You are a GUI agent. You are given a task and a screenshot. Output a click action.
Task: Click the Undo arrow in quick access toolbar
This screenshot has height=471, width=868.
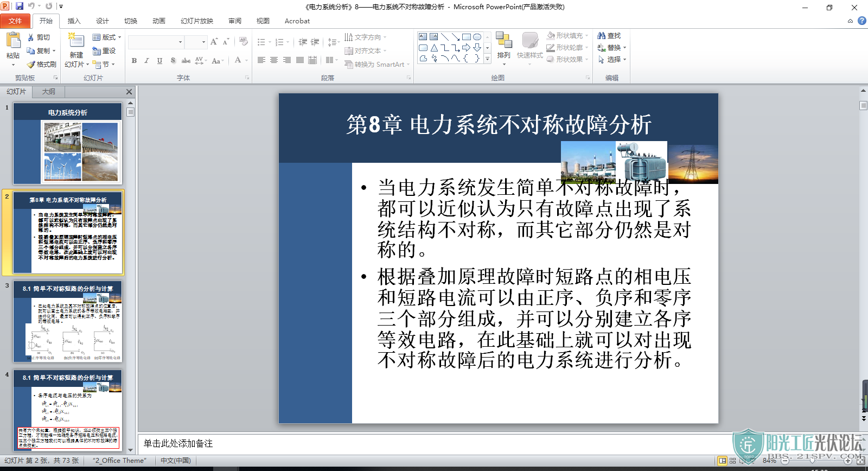pos(31,6)
